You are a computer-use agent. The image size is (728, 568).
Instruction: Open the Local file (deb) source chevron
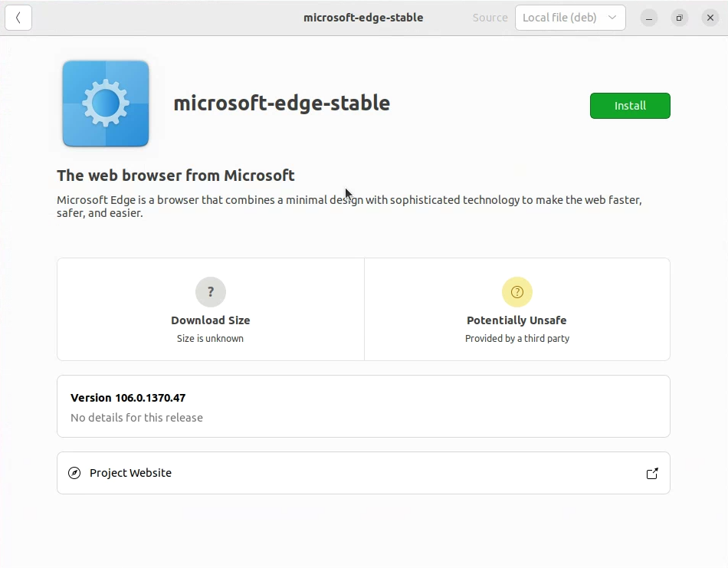(x=611, y=17)
